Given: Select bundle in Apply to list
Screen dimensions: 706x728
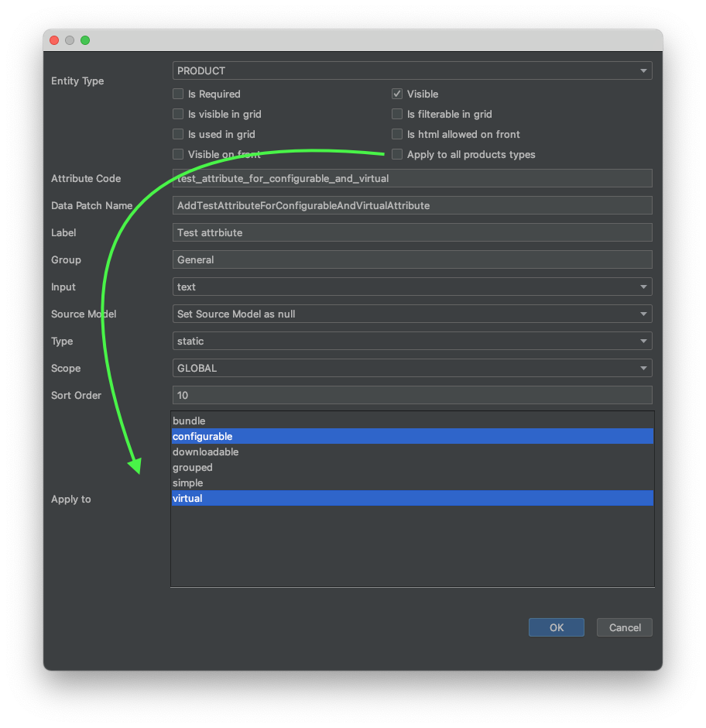Looking at the screenshot, I should 412,421.
